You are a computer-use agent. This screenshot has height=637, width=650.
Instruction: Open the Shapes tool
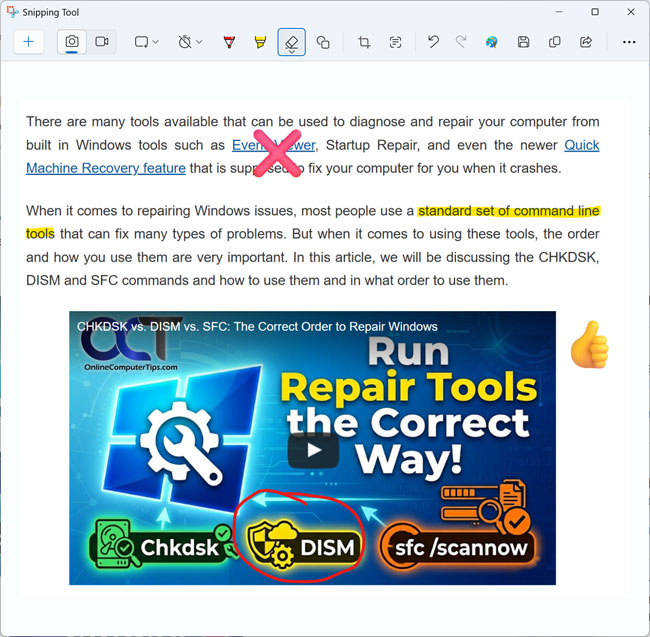click(323, 42)
